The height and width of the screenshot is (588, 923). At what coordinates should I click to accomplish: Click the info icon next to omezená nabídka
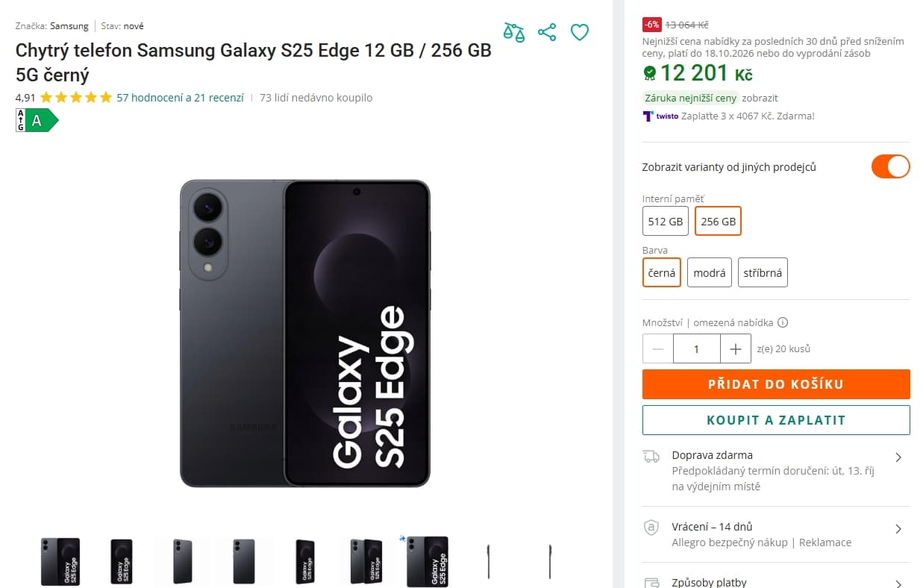[x=783, y=323]
